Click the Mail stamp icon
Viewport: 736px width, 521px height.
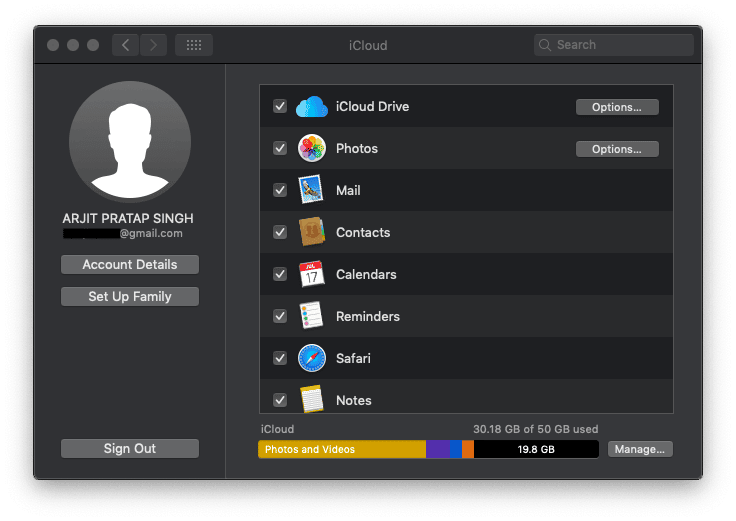[x=311, y=190]
